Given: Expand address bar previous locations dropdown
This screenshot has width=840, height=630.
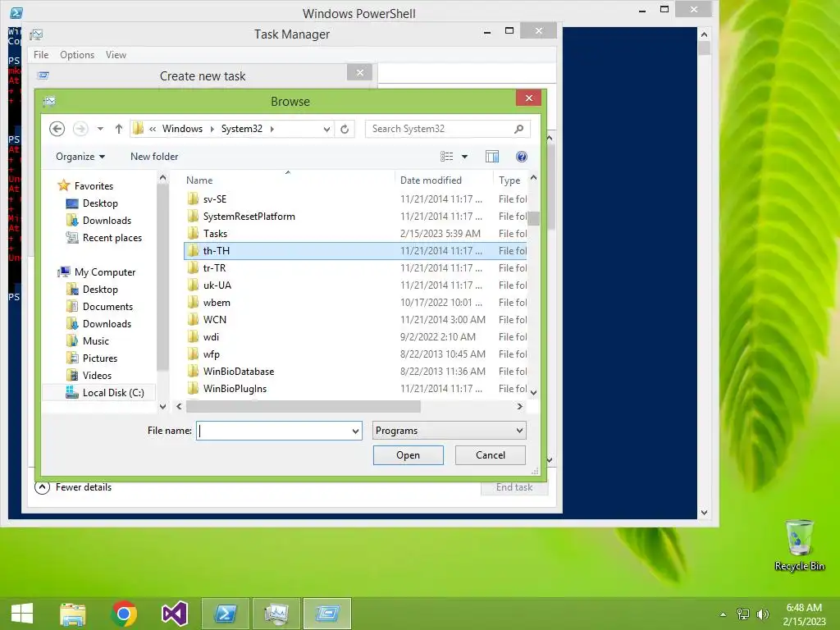Looking at the screenshot, I should 326,129.
